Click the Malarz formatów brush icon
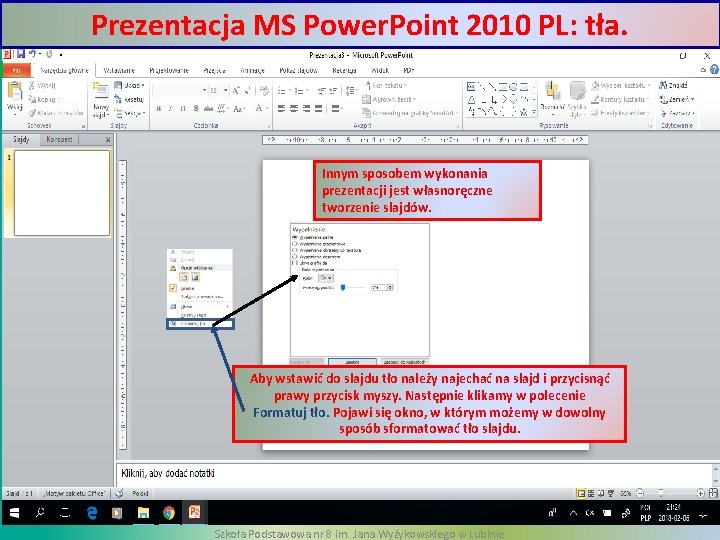 (x=32, y=112)
